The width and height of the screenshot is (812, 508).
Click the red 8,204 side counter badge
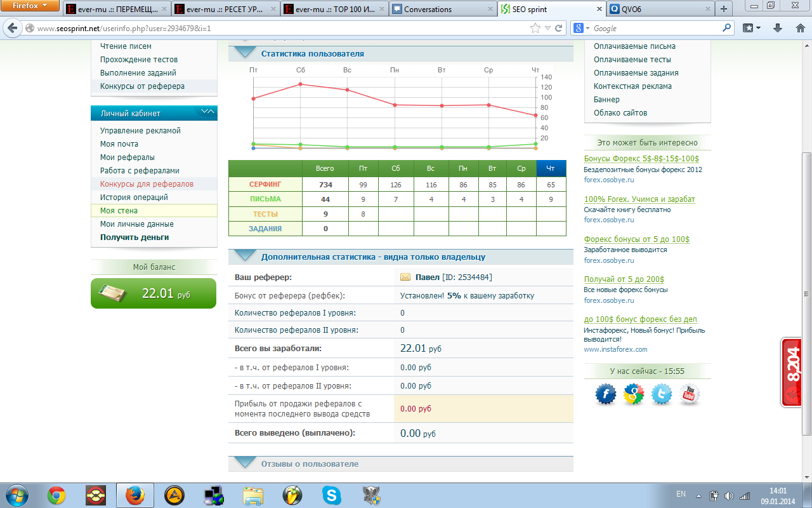pyautogui.click(x=791, y=372)
